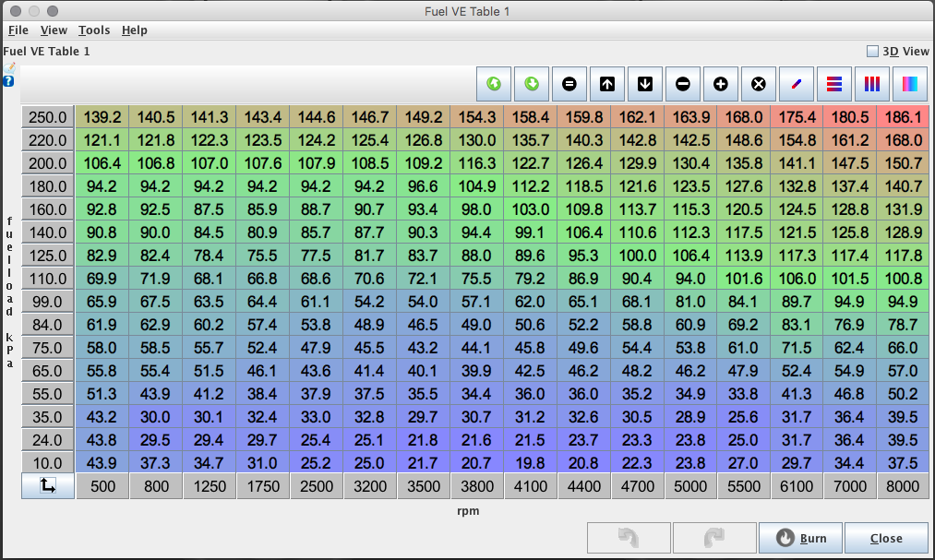Click the green down-arrow toolbar icon
This screenshot has height=560, width=935.
[x=532, y=84]
